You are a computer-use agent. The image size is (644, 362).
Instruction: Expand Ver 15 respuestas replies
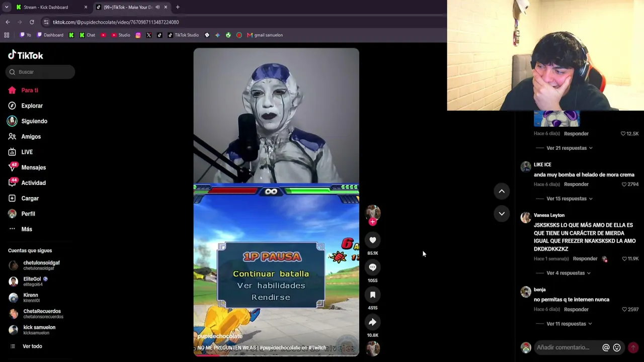pos(570,199)
